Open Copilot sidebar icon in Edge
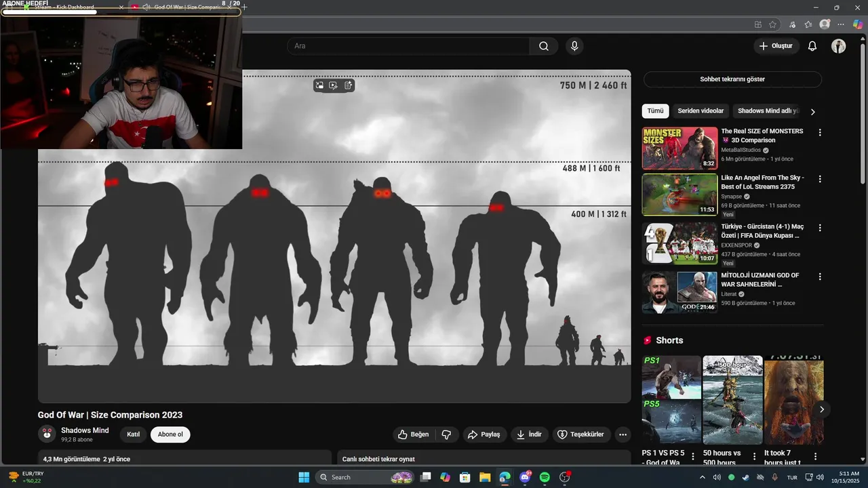Image resolution: width=868 pixels, height=488 pixels. (858, 24)
